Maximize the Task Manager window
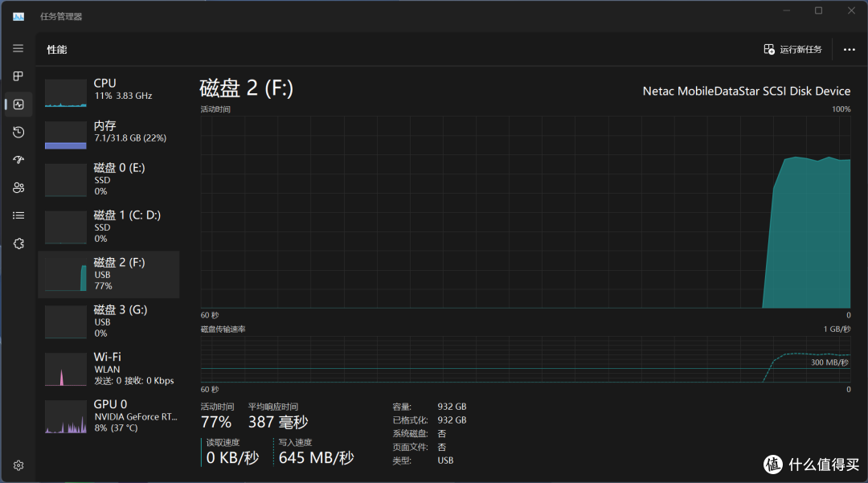The height and width of the screenshot is (483, 868). [818, 10]
